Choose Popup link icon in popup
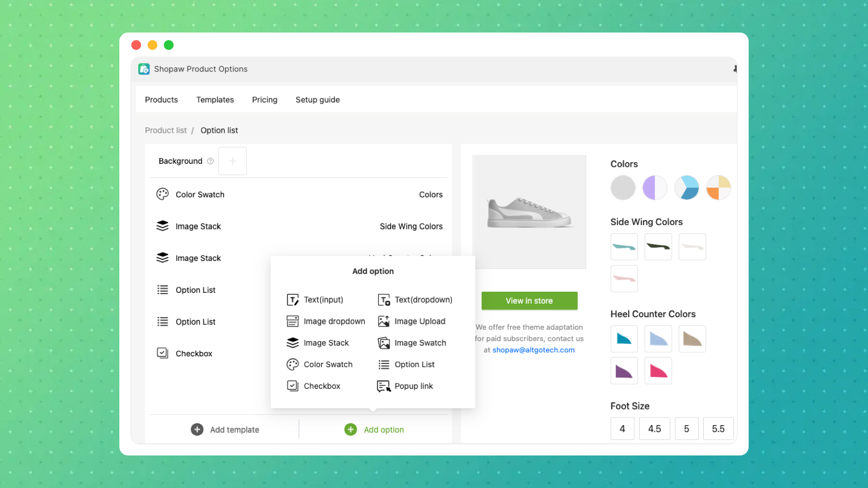 pyautogui.click(x=384, y=386)
